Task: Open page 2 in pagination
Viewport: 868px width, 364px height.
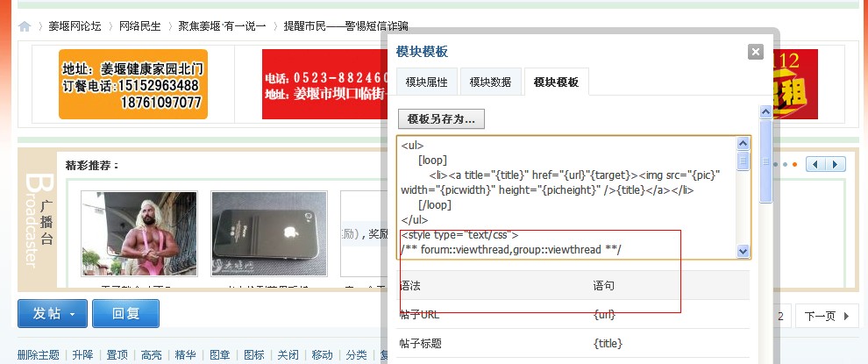Action: tap(780, 317)
